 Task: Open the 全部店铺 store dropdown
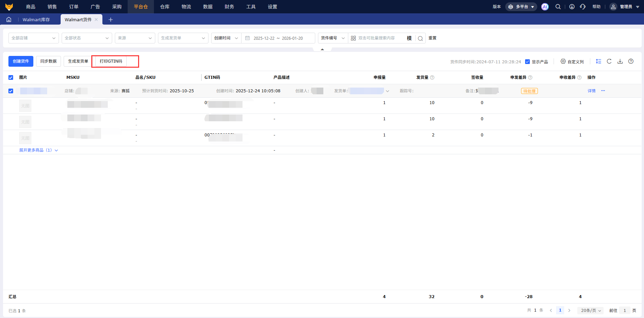tap(33, 38)
